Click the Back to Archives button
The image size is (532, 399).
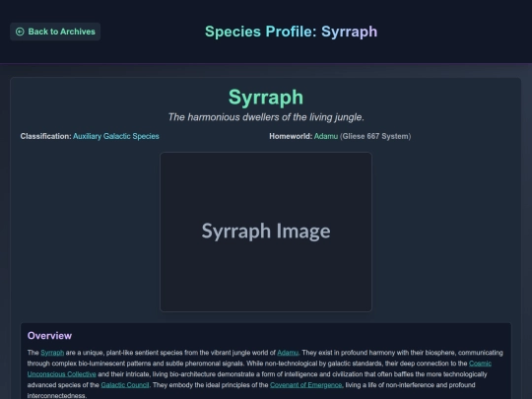point(55,32)
